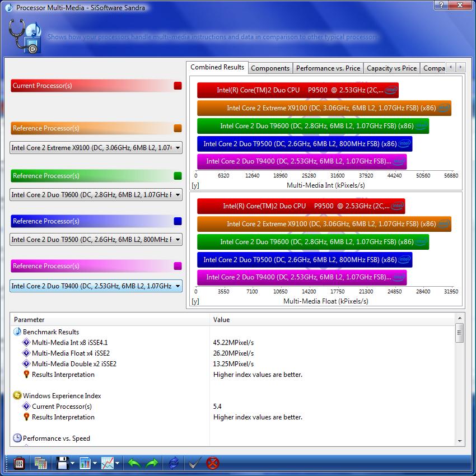Open the options mixer icon in bottom toolbar
The width and height of the screenshot is (476, 476).
(x=19, y=463)
